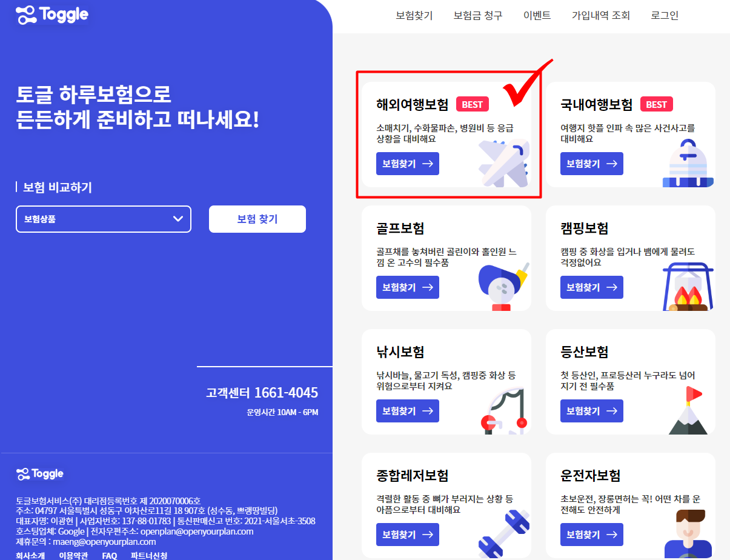Open the 보험상품 dropdown
The width and height of the screenshot is (730, 560).
click(104, 219)
